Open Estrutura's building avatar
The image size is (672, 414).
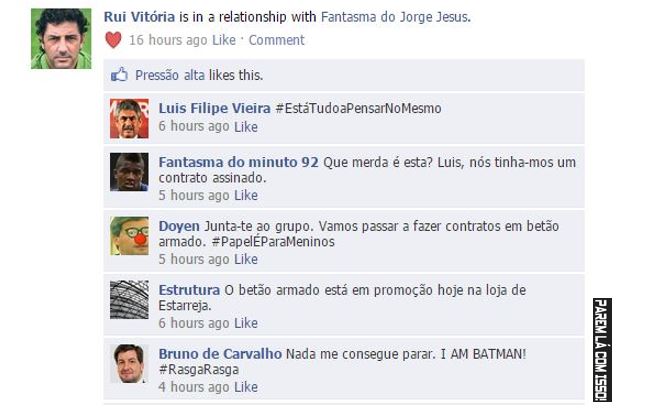pos(129,300)
